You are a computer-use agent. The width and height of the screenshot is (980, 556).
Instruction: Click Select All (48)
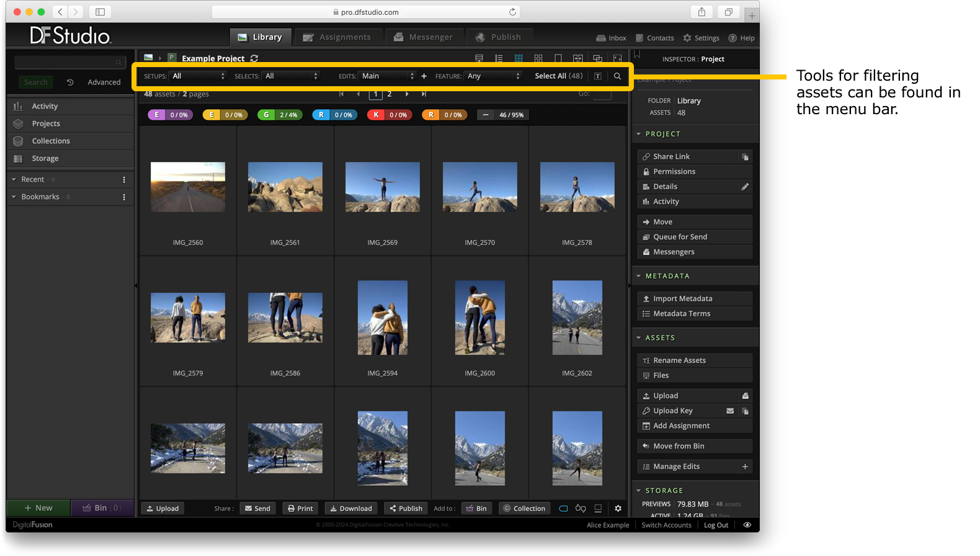[559, 76]
